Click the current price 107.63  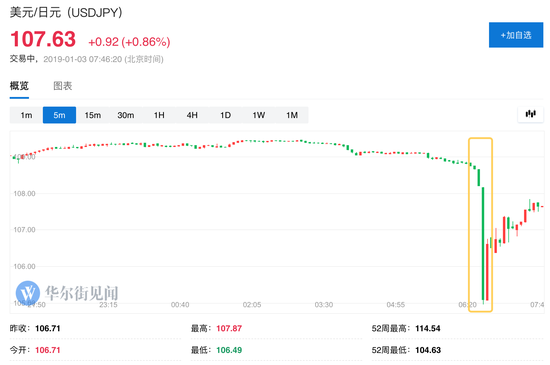pyautogui.click(x=43, y=39)
